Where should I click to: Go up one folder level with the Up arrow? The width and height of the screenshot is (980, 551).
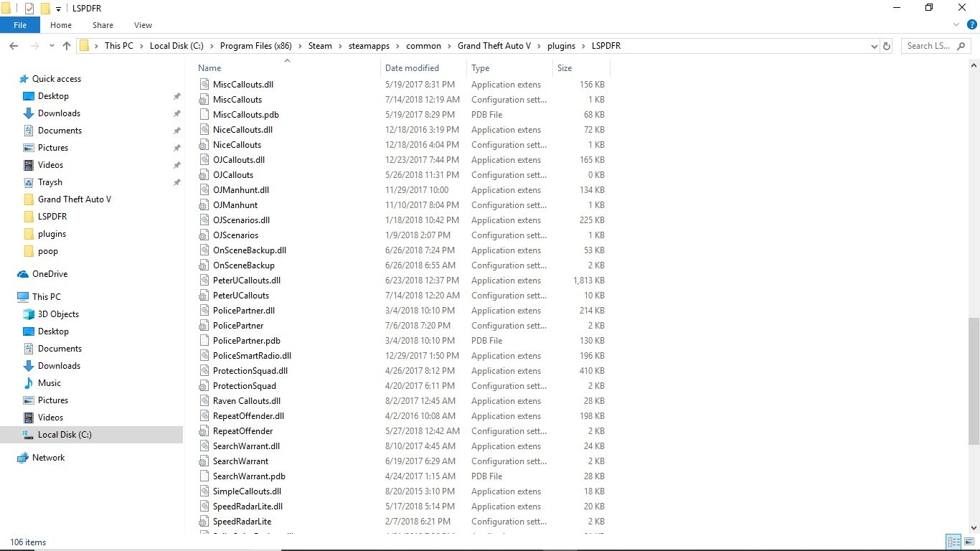click(x=67, y=46)
